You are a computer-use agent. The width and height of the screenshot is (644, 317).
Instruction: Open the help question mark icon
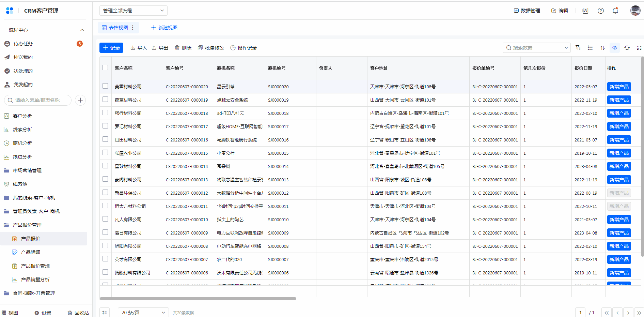tap(601, 11)
